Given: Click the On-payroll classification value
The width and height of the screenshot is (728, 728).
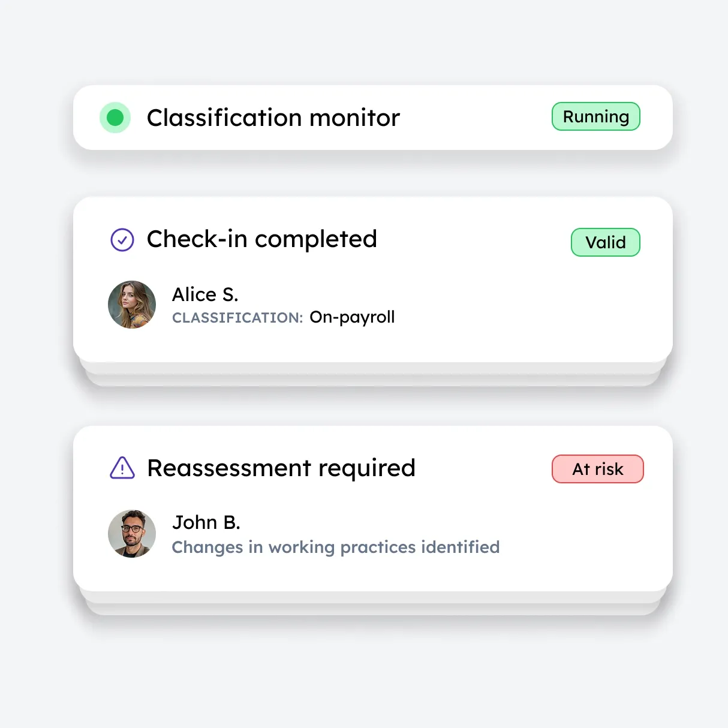Looking at the screenshot, I should (x=352, y=317).
